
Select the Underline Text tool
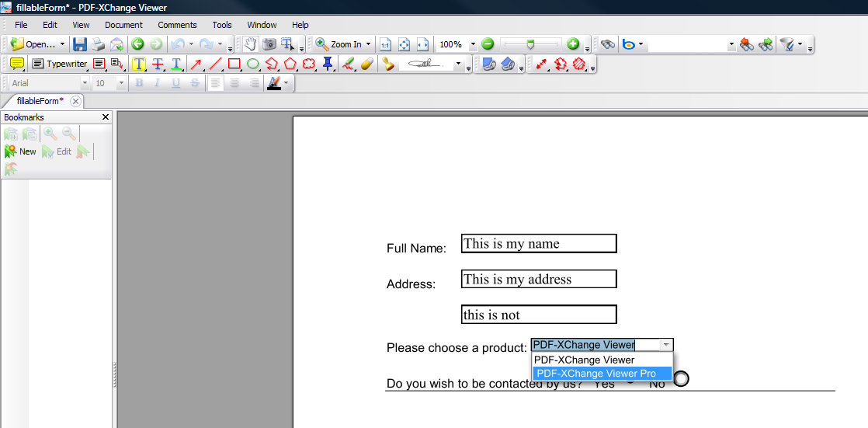176,64
